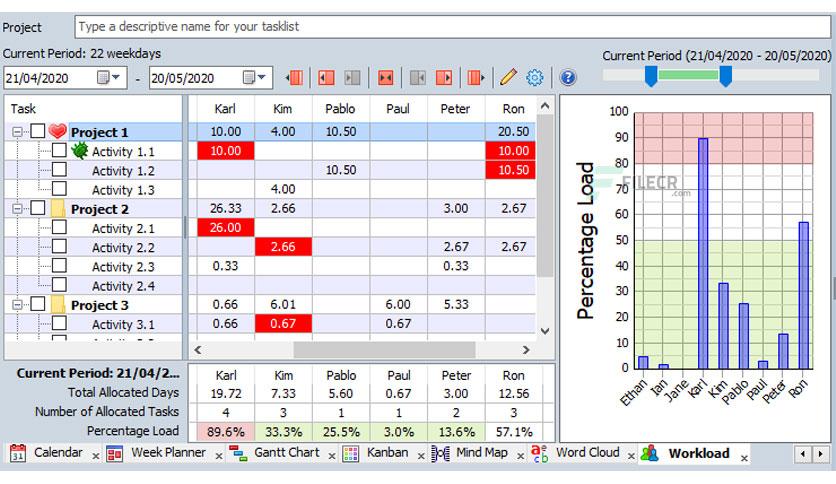Screen dimensions: 836x484
Task: Extend period start earlier
Action: pyautogui.click(x=326, y=78)
